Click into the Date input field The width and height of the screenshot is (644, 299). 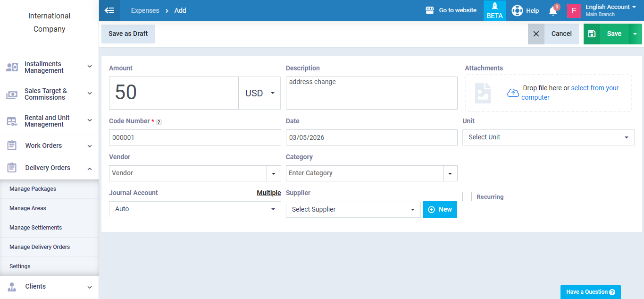(x=371, y=137)
